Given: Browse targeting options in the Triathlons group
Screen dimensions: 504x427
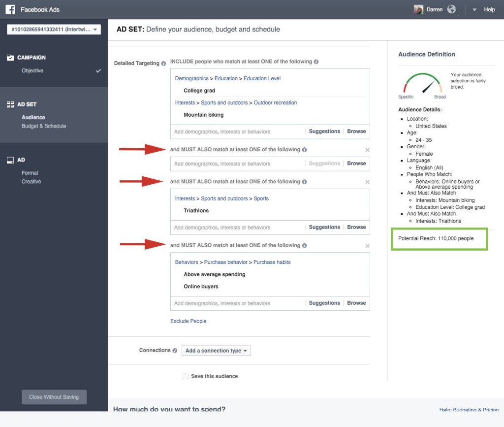Looking at the screenshot, I should click(356, 228).
